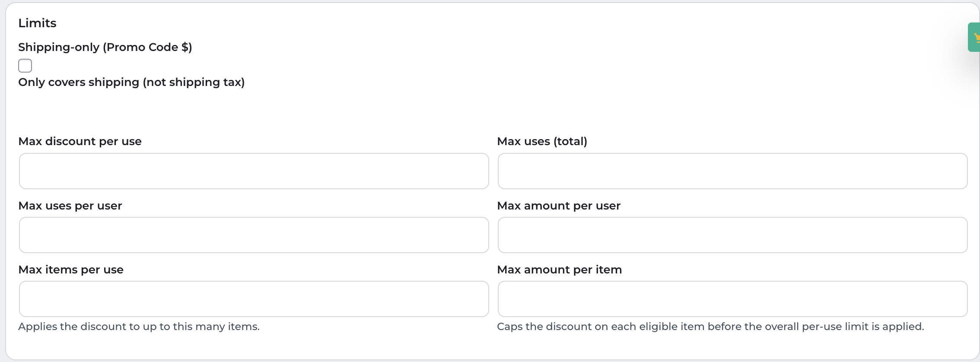Click the Max amount per user label
The width and height of the screenshot is (980, 362).
click(x=558, y=206)
